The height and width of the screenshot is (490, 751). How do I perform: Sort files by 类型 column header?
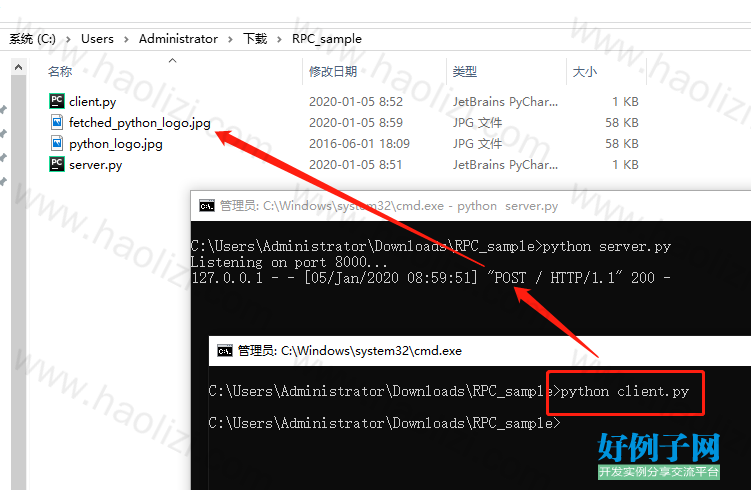click(x=465, y=71)
